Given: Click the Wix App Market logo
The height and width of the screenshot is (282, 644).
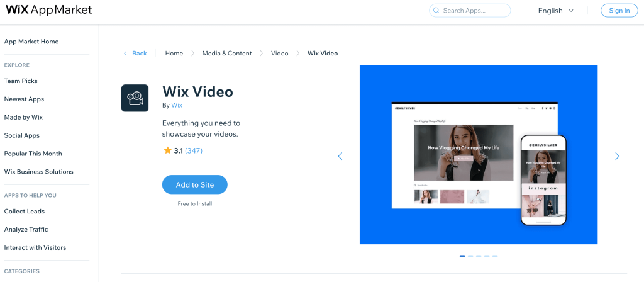Looking at the screenshot, I should (49, 10).
